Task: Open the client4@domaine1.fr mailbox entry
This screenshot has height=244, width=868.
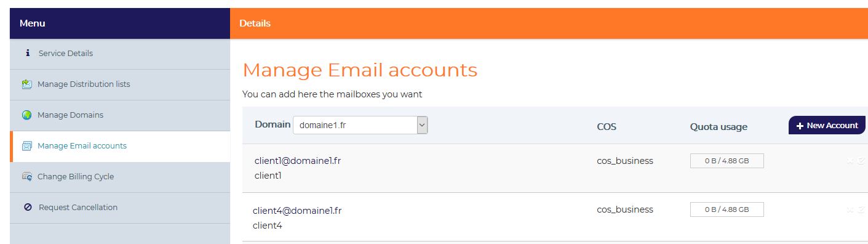Action: point(297,211)
